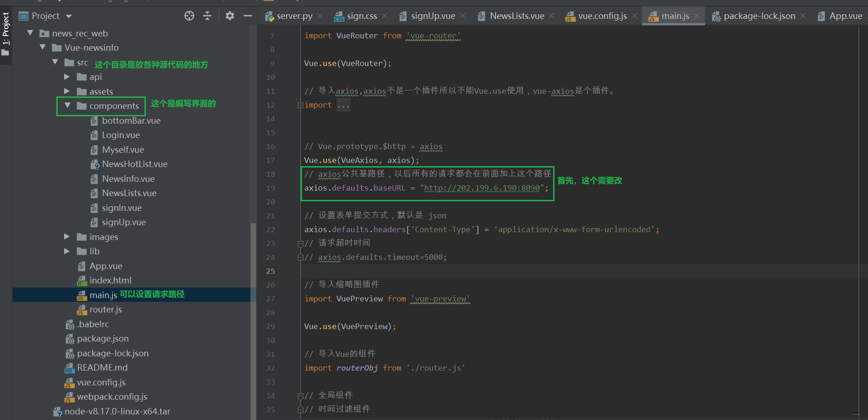Image resolution: width=868 pixels, height=420 pixels.
Task: Expand the images folder
Action: pos(67,237)
